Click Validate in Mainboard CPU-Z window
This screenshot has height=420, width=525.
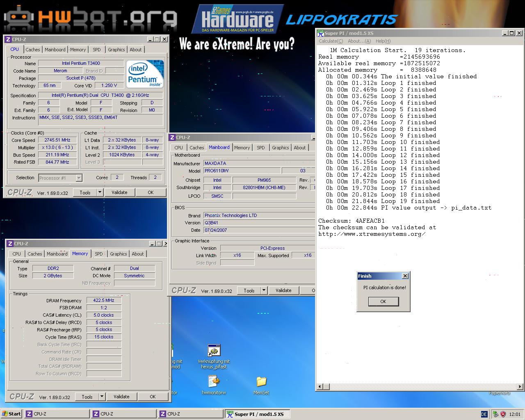283,290
